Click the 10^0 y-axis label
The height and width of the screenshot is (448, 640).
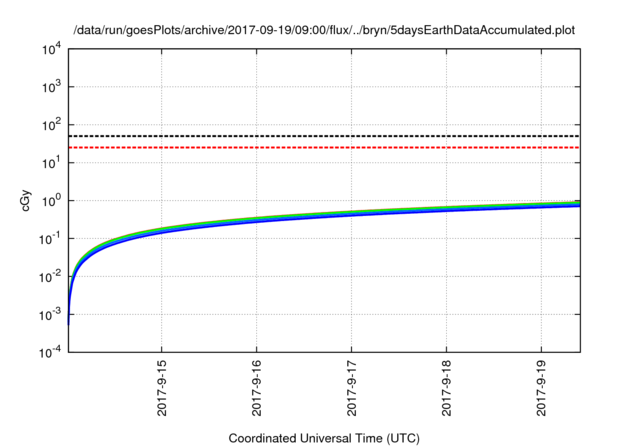click(51, 201)
